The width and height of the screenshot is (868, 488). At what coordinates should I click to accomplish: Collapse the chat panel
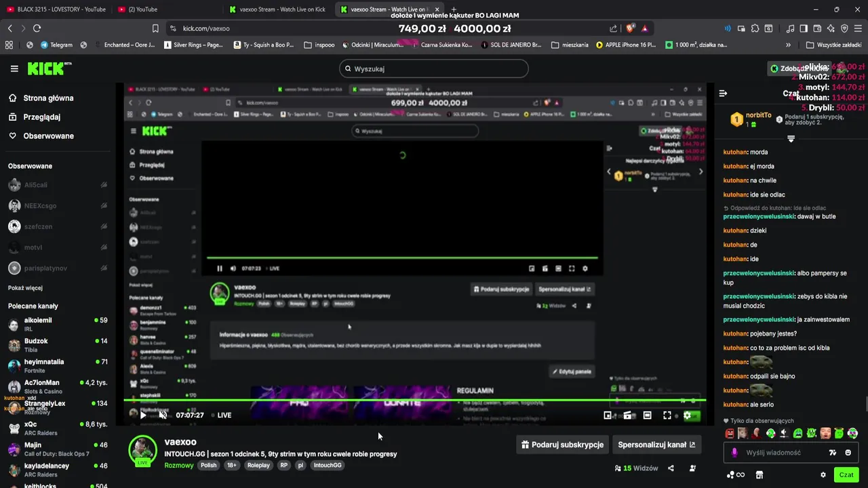point(723,94)
